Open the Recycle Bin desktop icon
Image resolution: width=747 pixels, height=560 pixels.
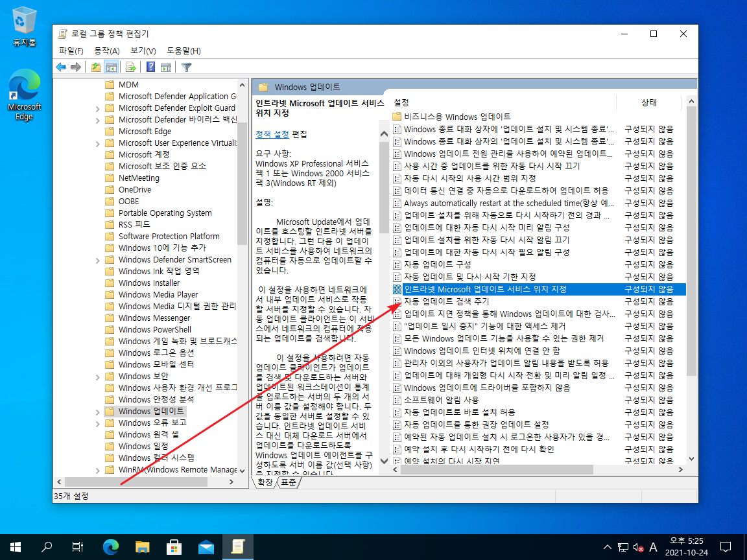point(24,26)
